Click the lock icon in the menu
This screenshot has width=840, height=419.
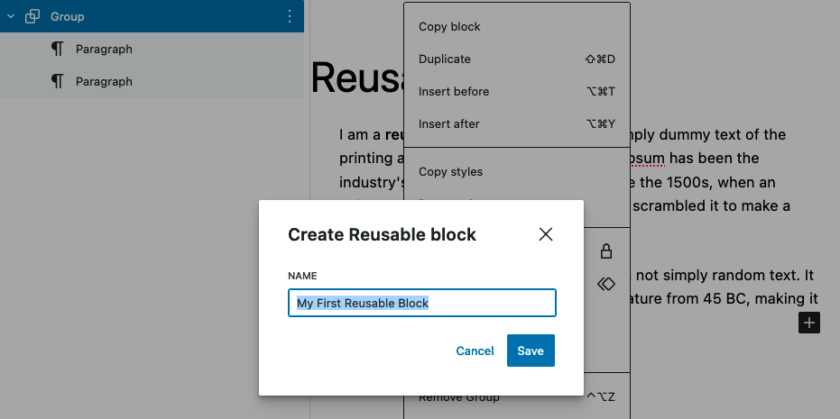click(606, 251)
